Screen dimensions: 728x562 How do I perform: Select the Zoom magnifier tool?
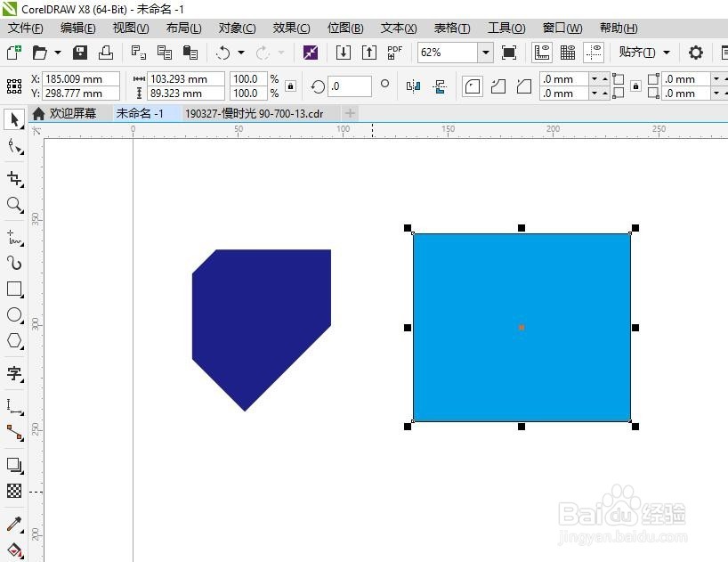[x=14, y=204]
